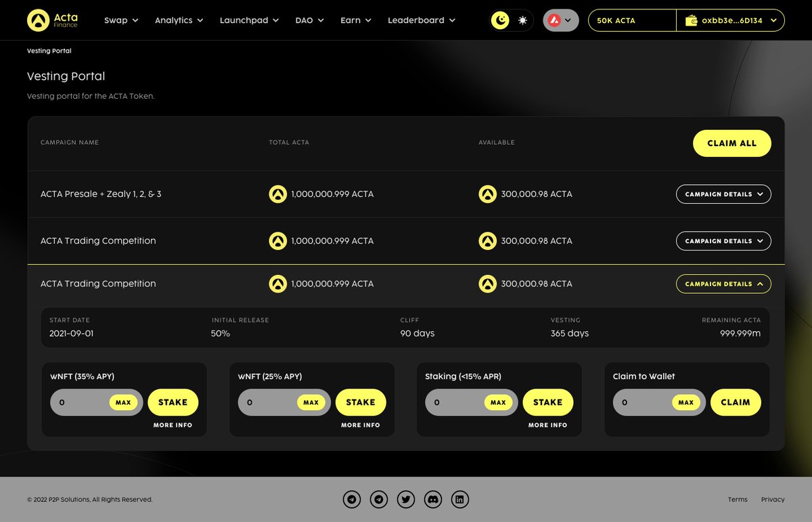
Task: Open the DAO menu
Action: point(309,20)
